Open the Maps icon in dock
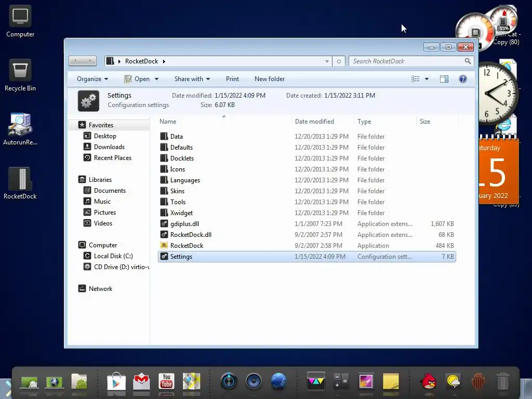 pyautogui.click(x=191, y=382)
